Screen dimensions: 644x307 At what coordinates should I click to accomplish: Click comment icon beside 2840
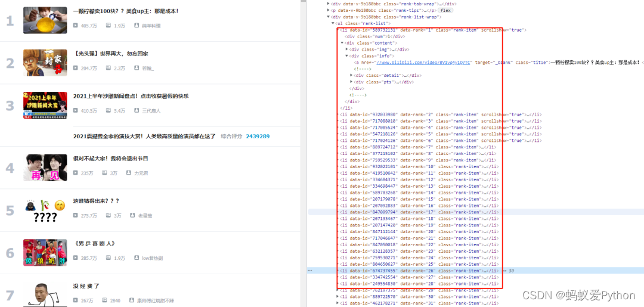coord(104,300)
